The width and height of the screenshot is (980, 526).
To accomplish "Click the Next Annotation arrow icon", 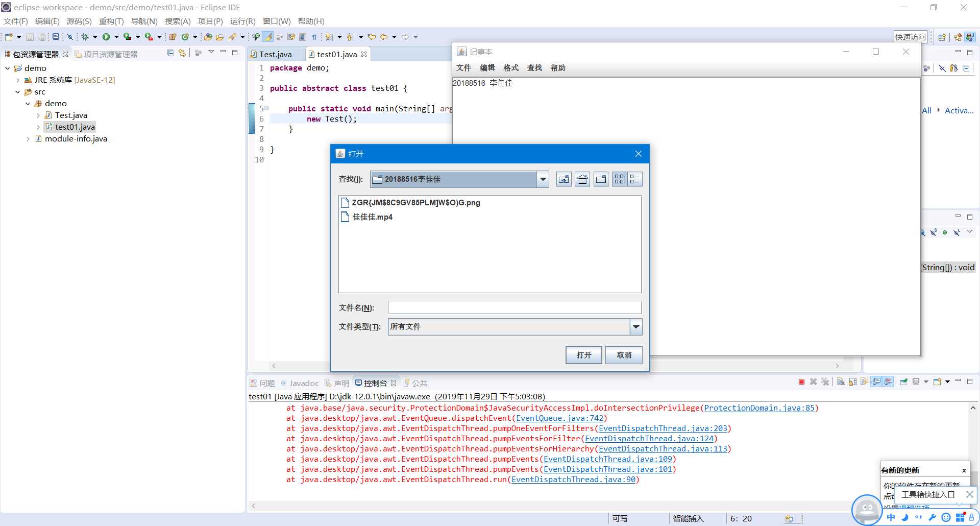I will (328, 37).
